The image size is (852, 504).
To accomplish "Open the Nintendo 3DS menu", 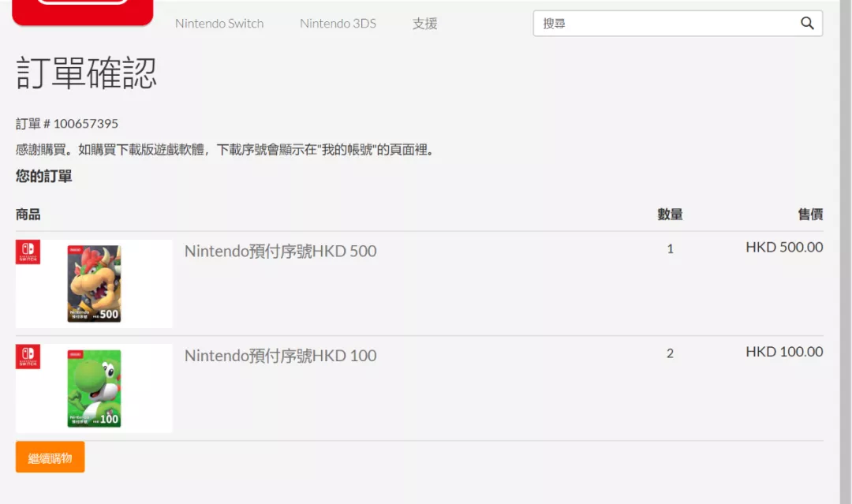I will (338, 24).
